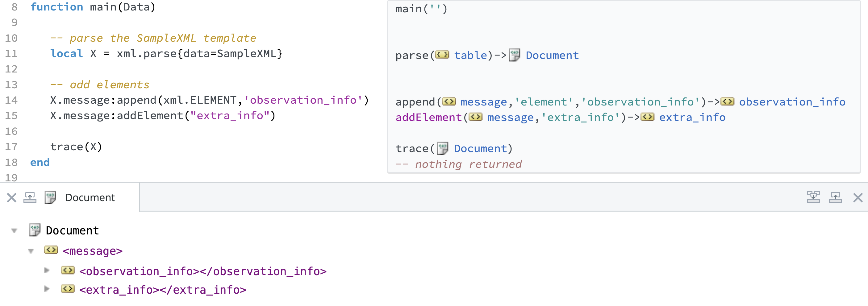Collapse the Document root tree node
Image resolution: width=868 pixels, height=306 pixels.
[14, 231]
